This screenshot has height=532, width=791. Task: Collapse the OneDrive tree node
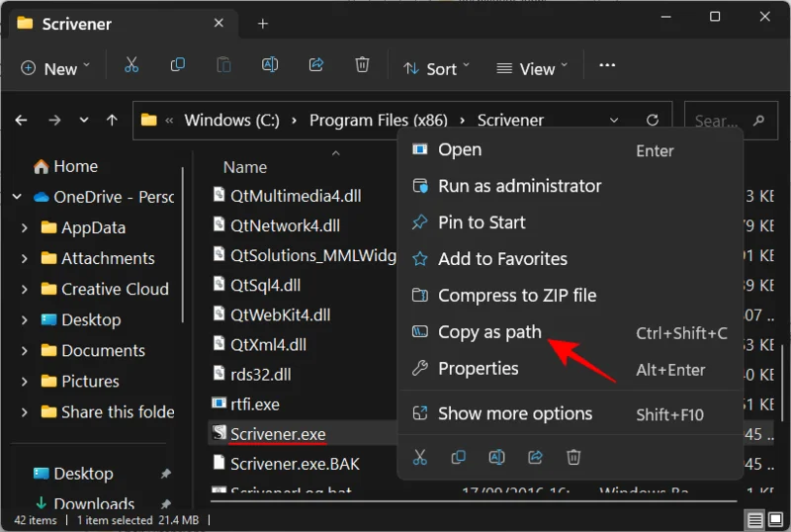click(17, 197)
